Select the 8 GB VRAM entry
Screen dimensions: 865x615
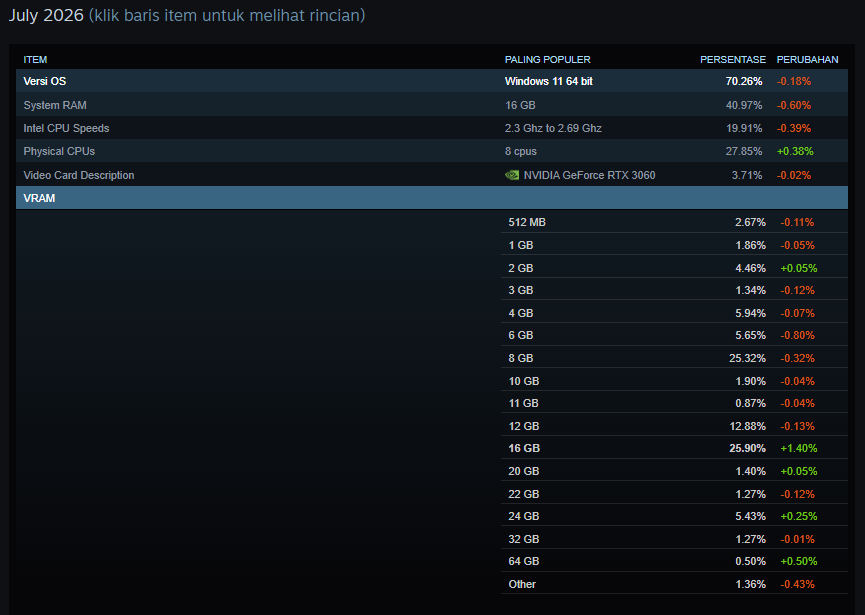pos(674,358)
